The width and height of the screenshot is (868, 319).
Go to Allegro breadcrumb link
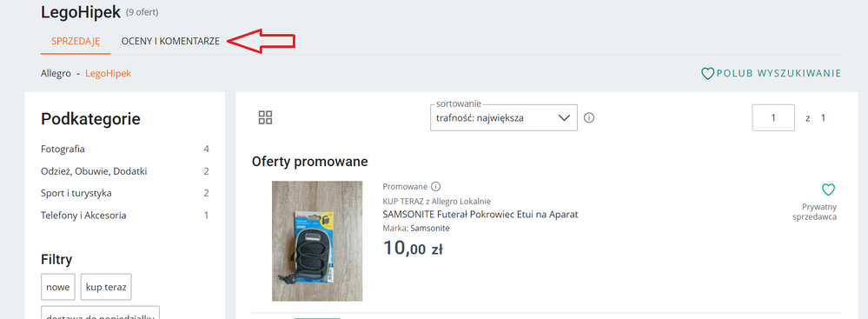point(56,73)
